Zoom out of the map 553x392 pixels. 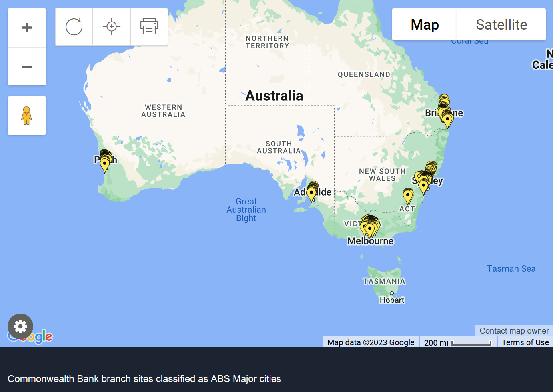(27, 66)
